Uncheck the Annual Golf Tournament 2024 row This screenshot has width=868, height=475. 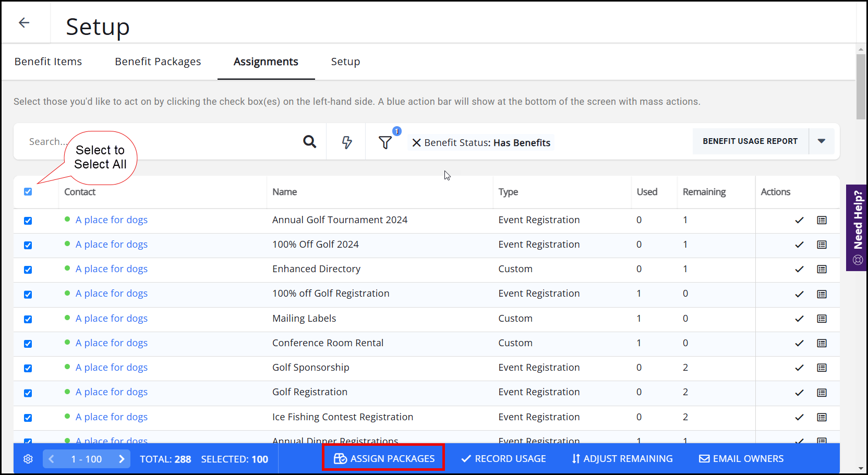[28, 221]
